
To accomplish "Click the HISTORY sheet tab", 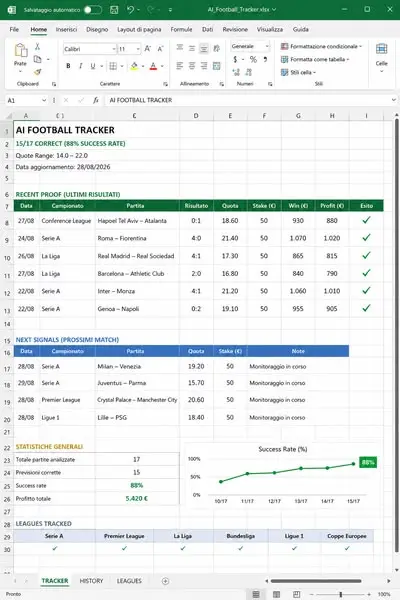I will (x=91, y=581).
